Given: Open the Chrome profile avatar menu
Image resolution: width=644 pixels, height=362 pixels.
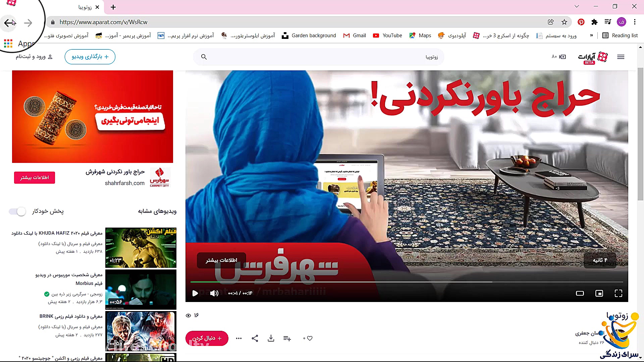Looking at the screenshot, I should [622, 22].
